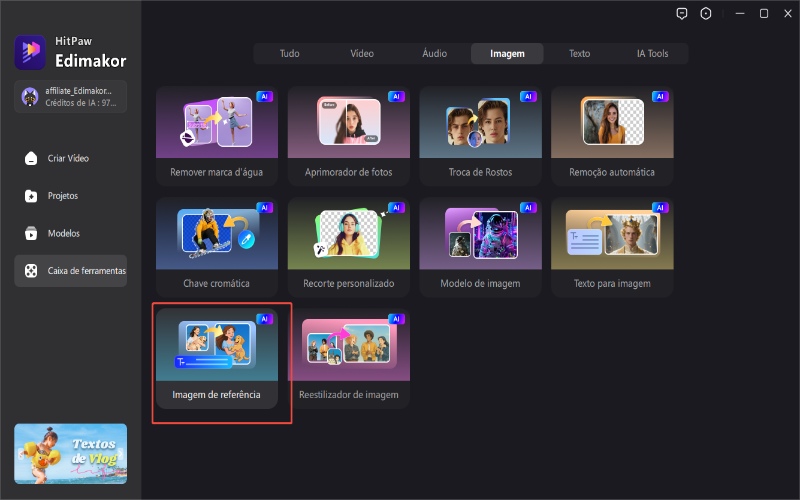Open Imagem de referência tool

coord(216,360)
